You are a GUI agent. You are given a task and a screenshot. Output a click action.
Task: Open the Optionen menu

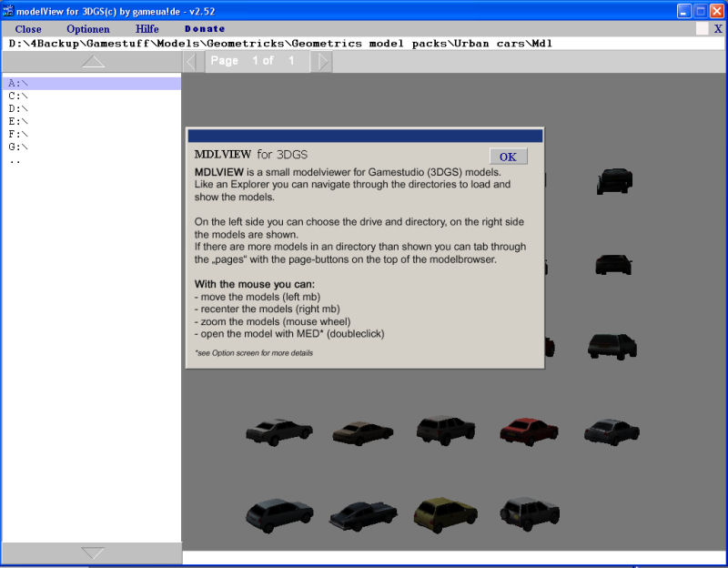pyautogui.click(x=87, y=29)
